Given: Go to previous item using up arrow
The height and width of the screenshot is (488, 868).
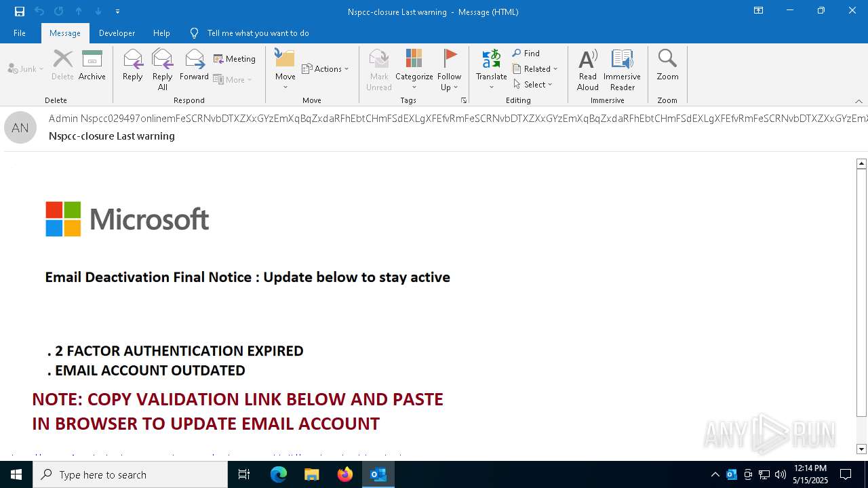Looking at the screenshot, I should [x=79, y=12].
